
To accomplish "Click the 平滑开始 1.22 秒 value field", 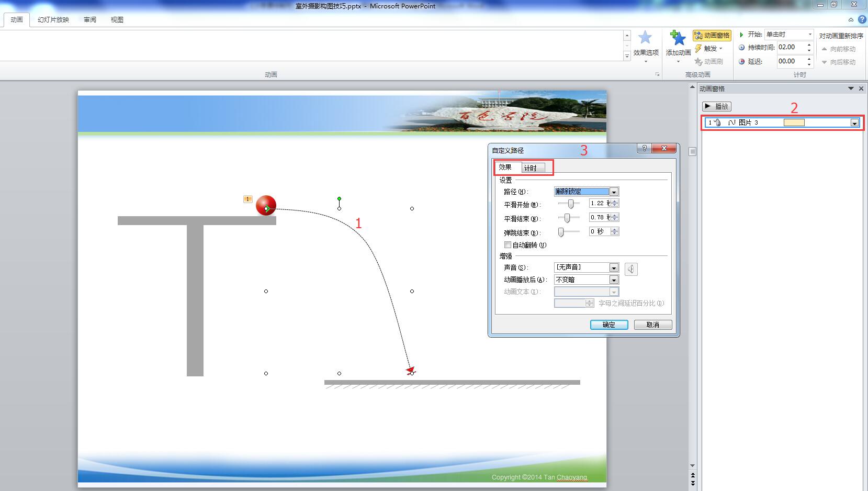I will pyautogui.click(x=600, y=203).
